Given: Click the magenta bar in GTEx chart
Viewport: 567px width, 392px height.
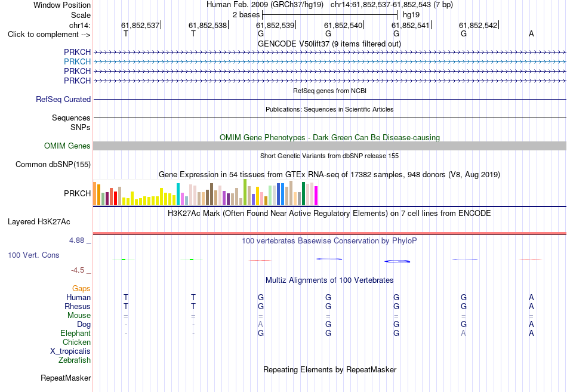Looking at the screenshot, I should tap(316, 196).
